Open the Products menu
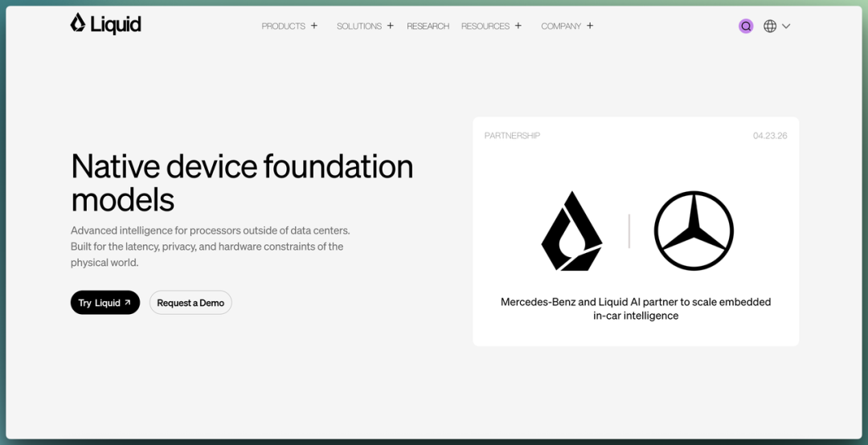Screen dimensions: 868x445 coord(284,26)
